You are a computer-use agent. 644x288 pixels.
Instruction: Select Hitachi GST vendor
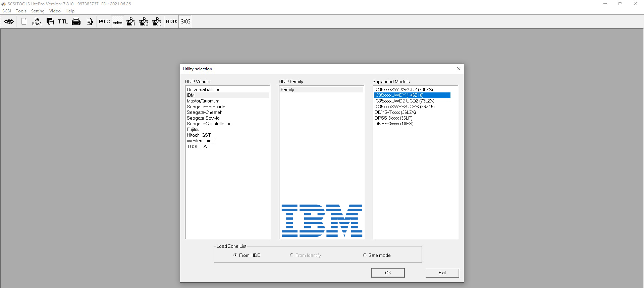coord(227,135)
